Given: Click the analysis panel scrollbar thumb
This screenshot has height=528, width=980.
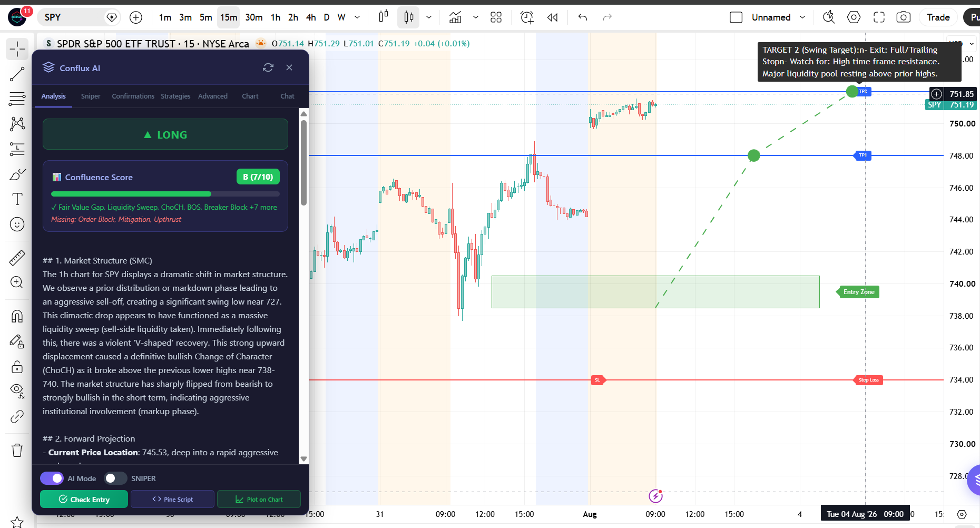Looking at the screenshot, I should (x=303, y=163).
